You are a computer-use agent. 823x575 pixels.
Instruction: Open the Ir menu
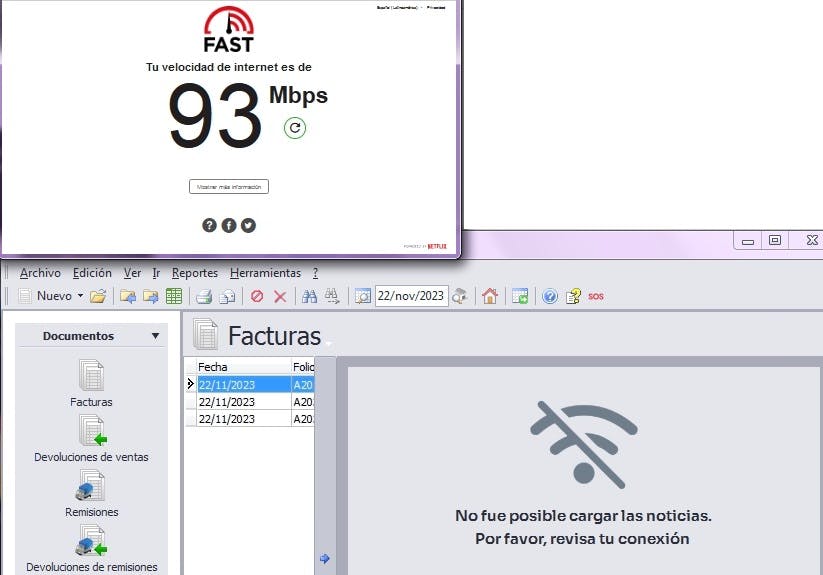pyautogui.click(x=156, y=273)
